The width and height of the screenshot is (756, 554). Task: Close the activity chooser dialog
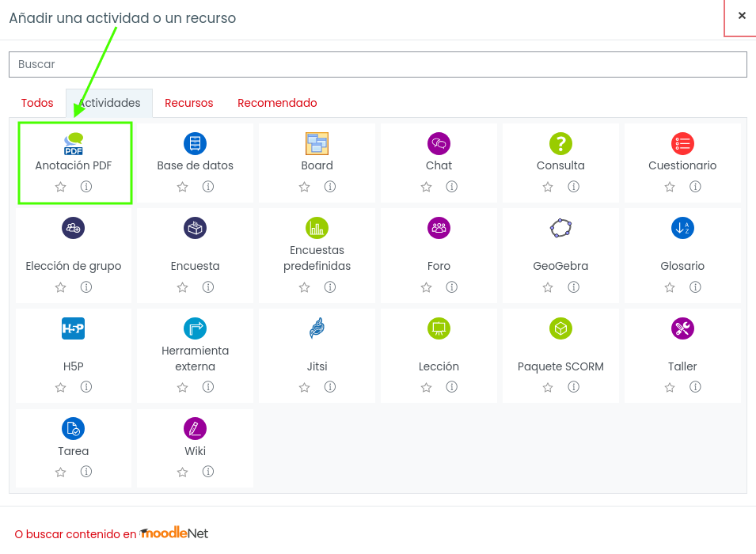[x=742, y=16]
